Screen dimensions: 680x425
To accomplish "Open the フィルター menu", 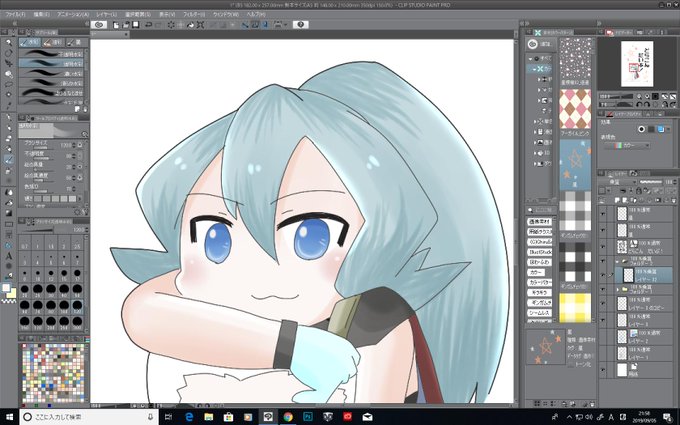I will point(194,14).
